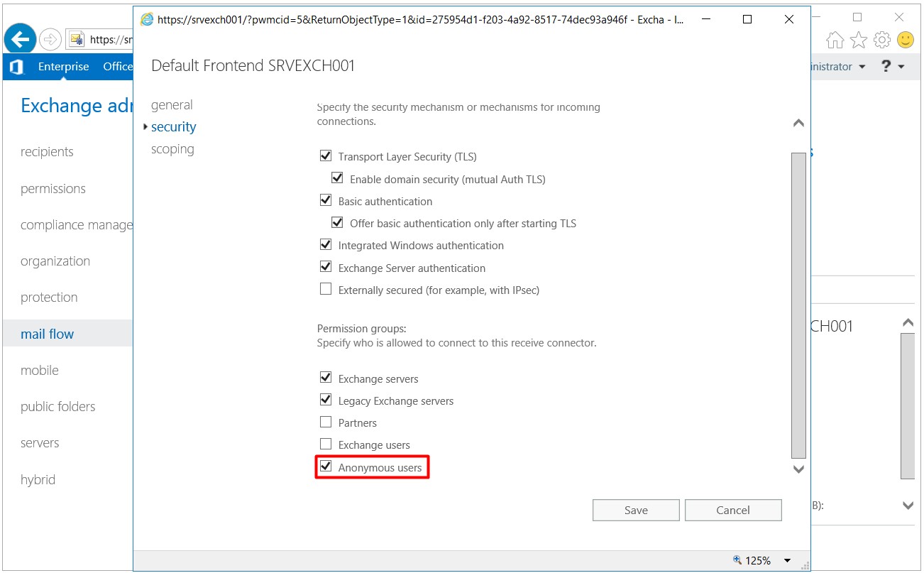924x573 pixels.
Task: Open the Tools gear icon
Action: (x=882, y=40)
